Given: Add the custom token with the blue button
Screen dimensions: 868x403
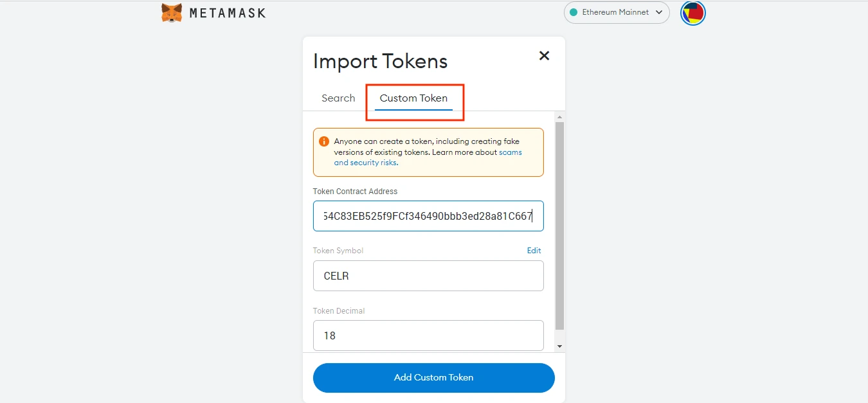Looking at the screenshot, I should [x=433, y=377].
